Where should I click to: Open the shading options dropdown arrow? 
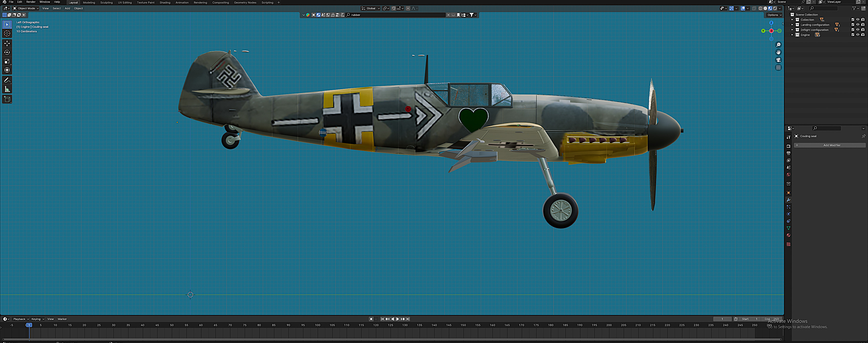point(780,8)
